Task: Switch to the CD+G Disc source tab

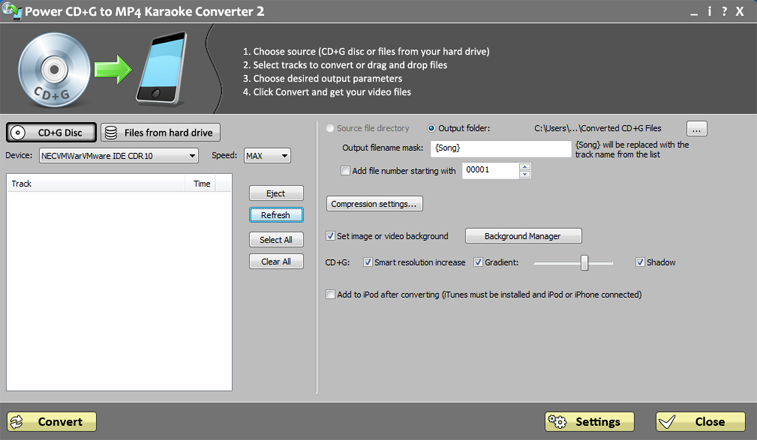Action: 51,132
